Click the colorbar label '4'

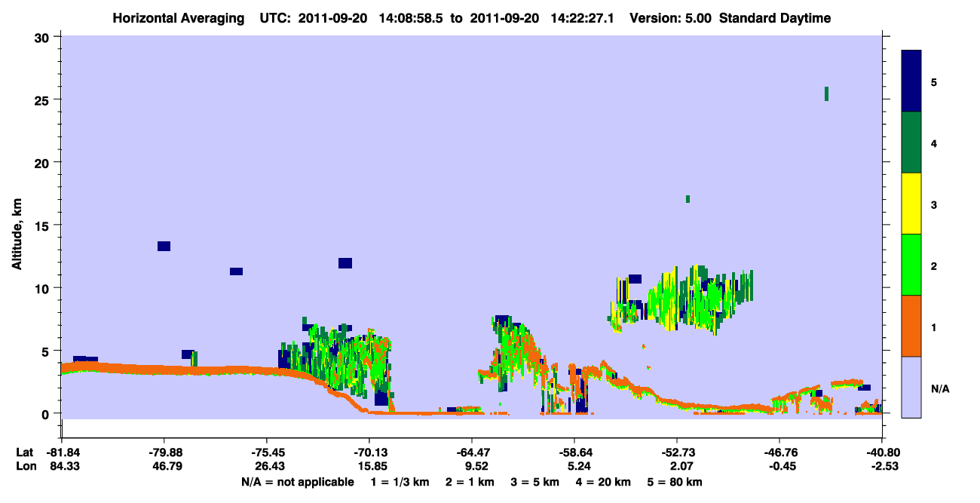point(933,143)
